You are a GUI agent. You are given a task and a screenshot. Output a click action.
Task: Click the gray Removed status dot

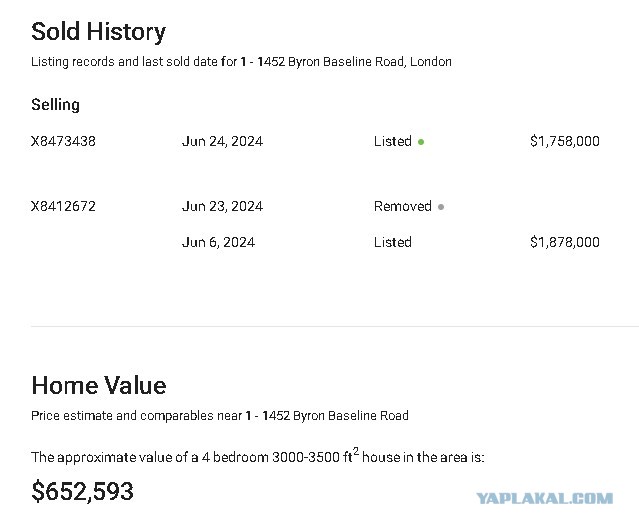tap(441, 207)
